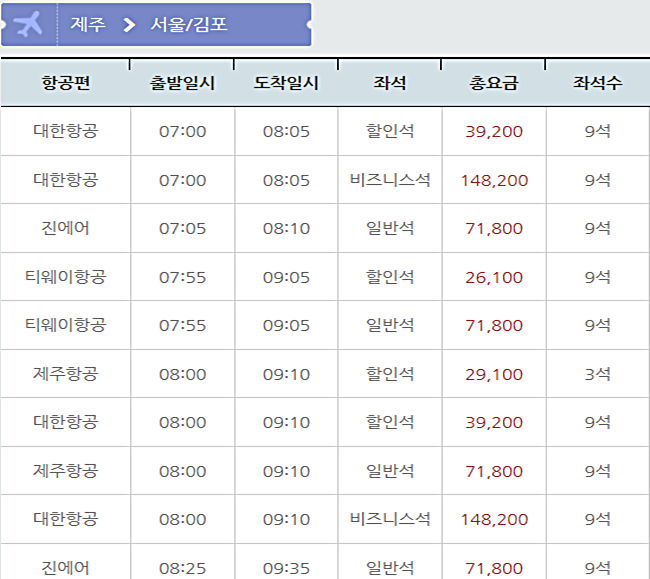
Task: Click 9석 in the 07:05 진에어 row
Action: pyautogui.click(x=597, y=228)
